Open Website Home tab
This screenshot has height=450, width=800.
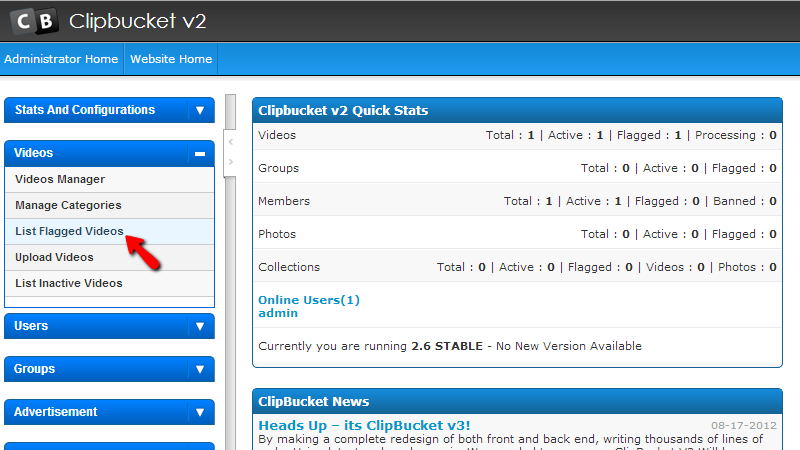point(171,59)
